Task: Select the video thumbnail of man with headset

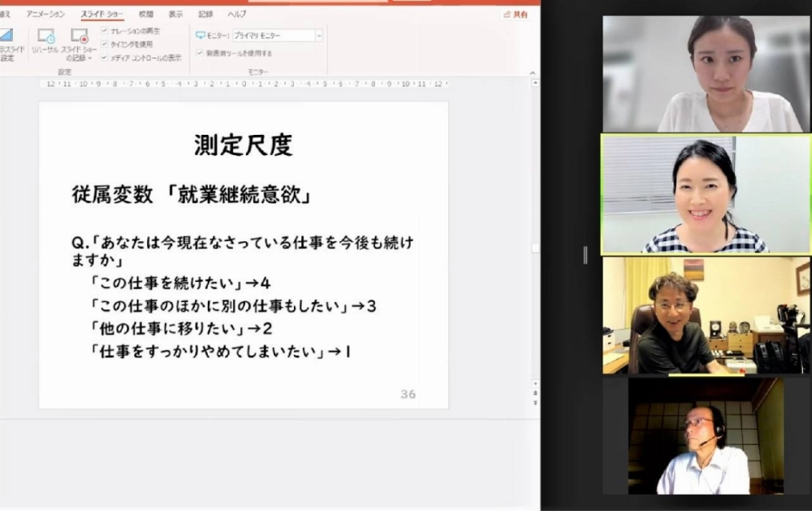Action: coord(705,436)
